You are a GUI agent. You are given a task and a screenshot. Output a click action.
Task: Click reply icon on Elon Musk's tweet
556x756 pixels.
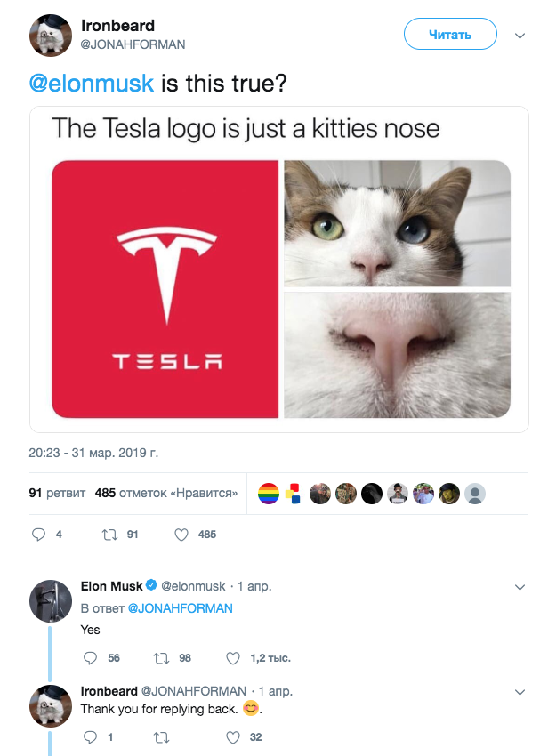point(89,658)
